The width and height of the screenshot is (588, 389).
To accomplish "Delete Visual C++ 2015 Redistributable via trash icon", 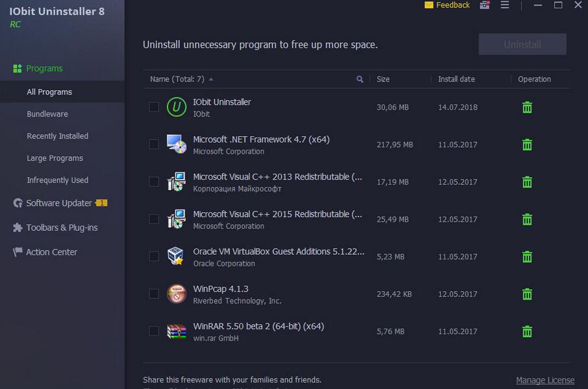I will tap(527, 219).
